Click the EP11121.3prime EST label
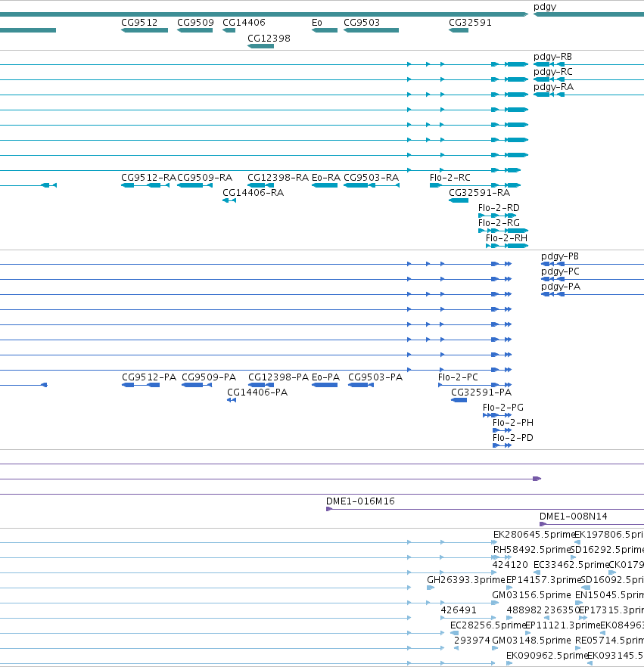The width and height of the screenshot is (644, 667). (562, 625)
